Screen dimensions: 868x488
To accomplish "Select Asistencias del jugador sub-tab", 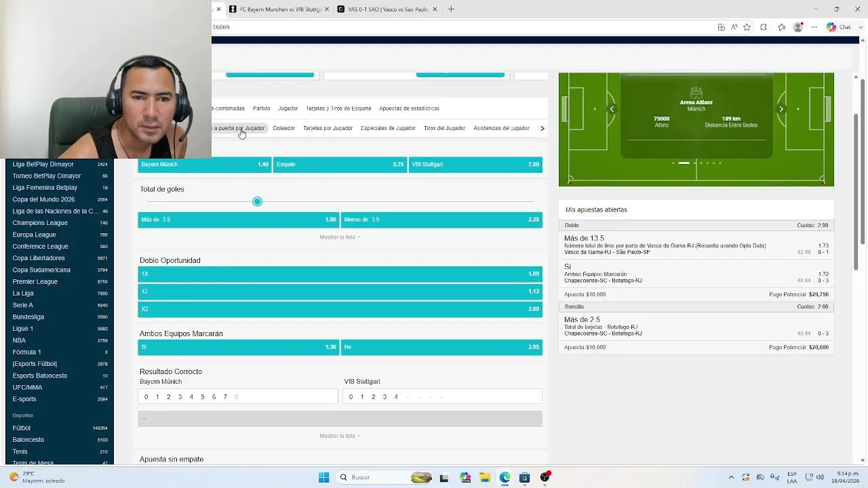I will 501,128.
